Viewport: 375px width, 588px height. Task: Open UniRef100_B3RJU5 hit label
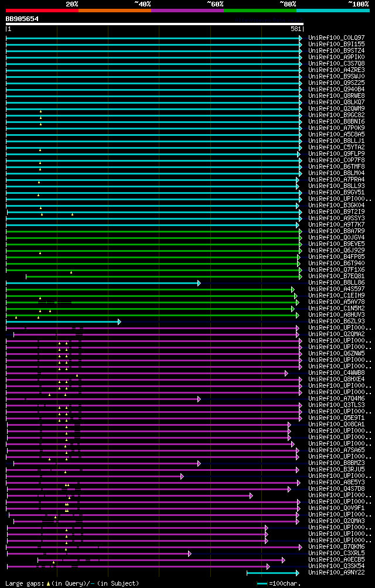336,470
